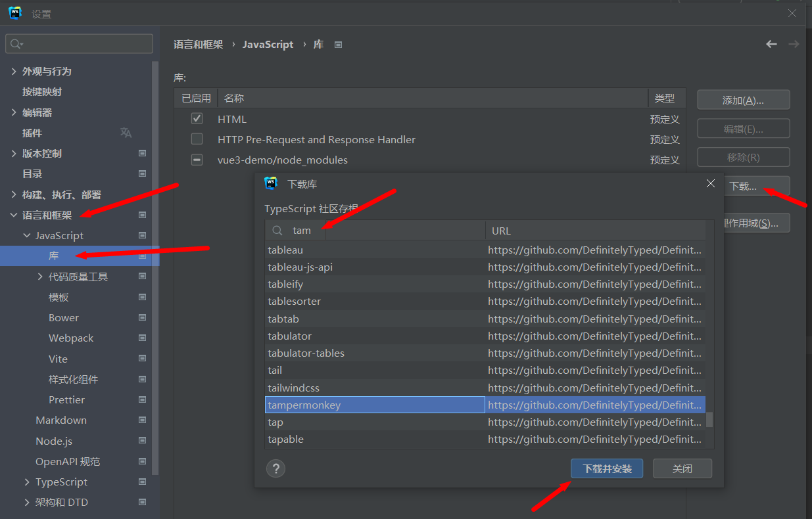The image size is (812, 519).
Task: Expand the 编辑器 section
Action: click(14, 112)
